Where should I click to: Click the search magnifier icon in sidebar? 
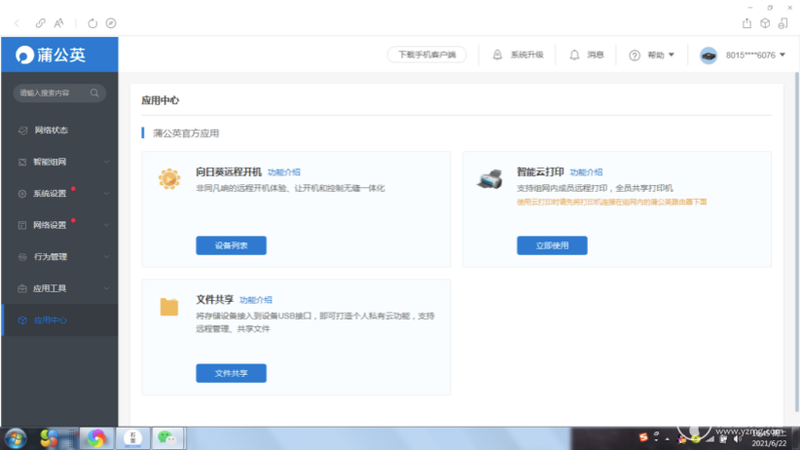tap(94, 93)
